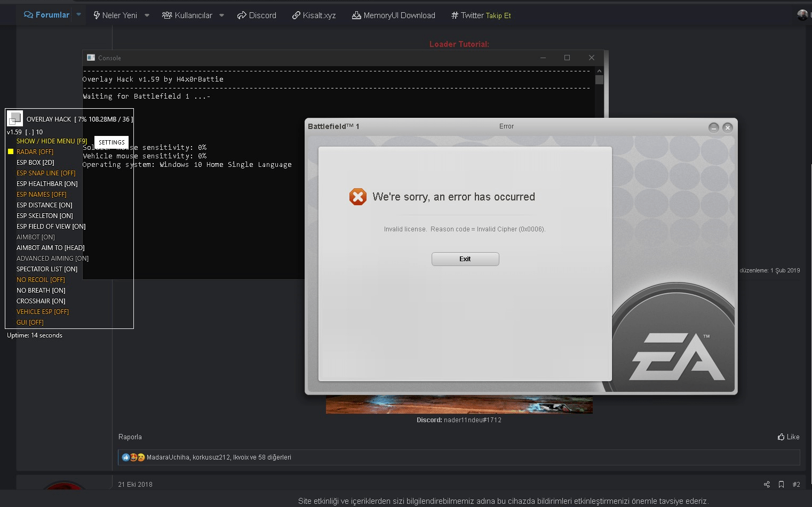The height and width of the screenshot is (507, 812).
Task: Go to the Discord nav link
Action: [257, 15]
